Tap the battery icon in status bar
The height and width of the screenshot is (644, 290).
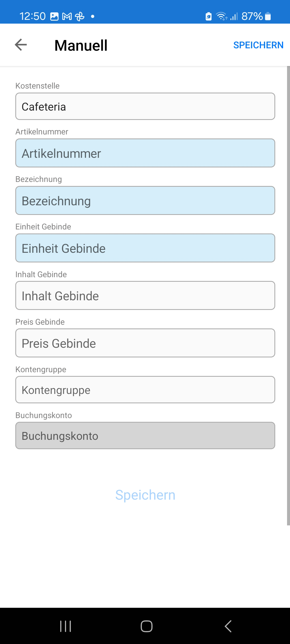click(x=268, y=17)
